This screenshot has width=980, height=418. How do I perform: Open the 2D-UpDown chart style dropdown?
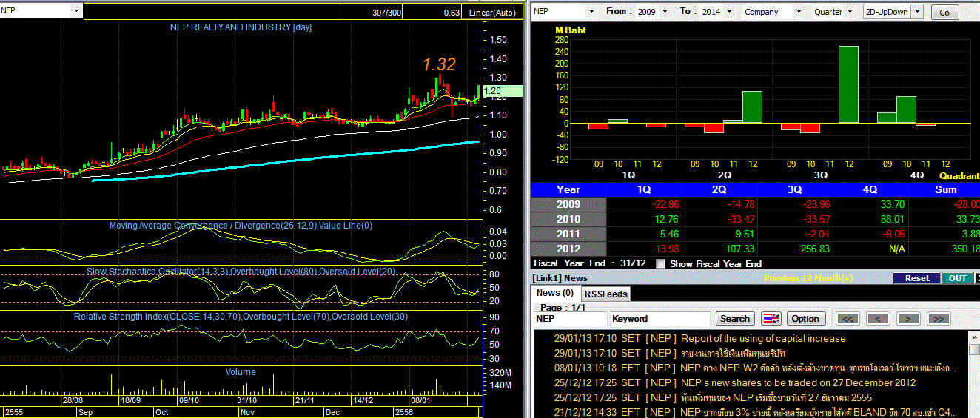918,12
